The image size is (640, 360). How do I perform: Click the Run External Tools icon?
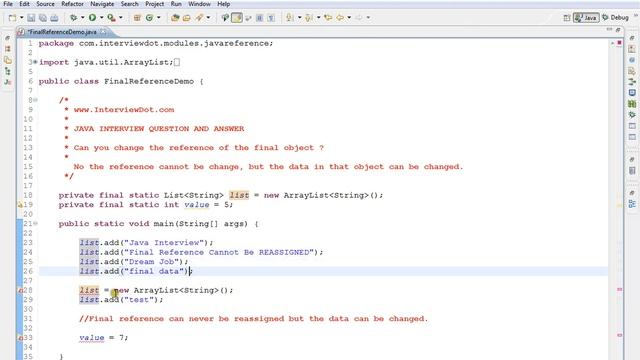coord(111,18)
